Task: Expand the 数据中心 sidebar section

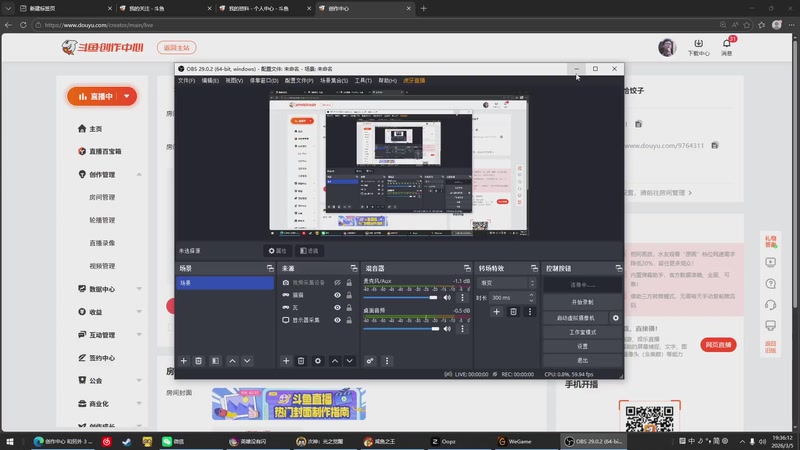Action: [x=139, y=289]
